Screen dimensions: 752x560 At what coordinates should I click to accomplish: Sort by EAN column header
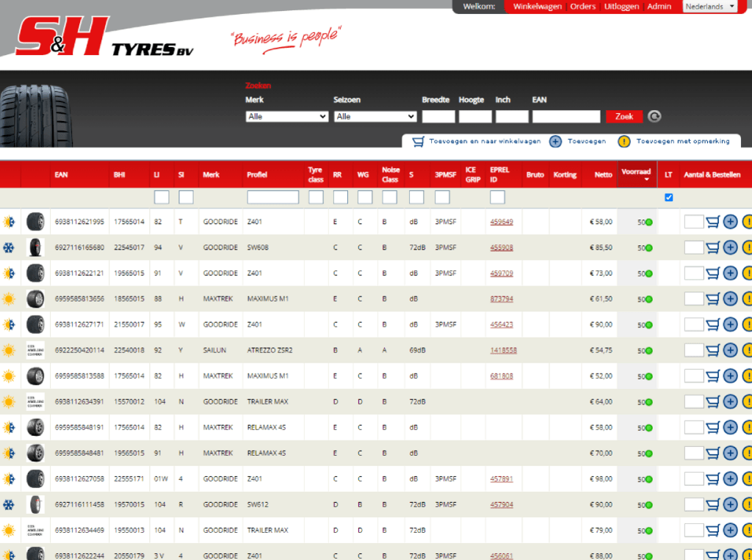(62, 175)
